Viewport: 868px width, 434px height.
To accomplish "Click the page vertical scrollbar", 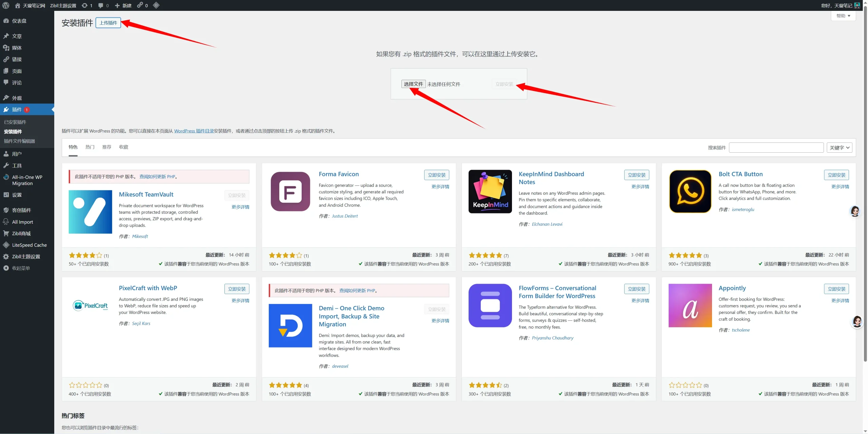I will pos(865,183).
